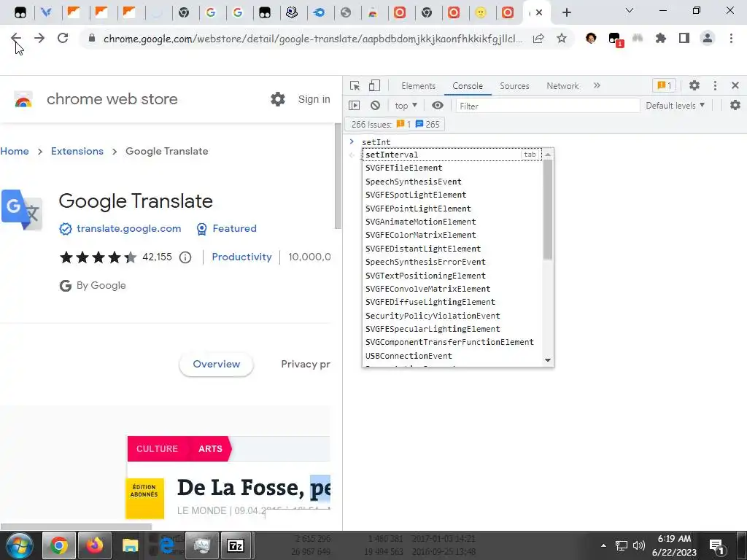Click the address bar URL

click(313, 39)
